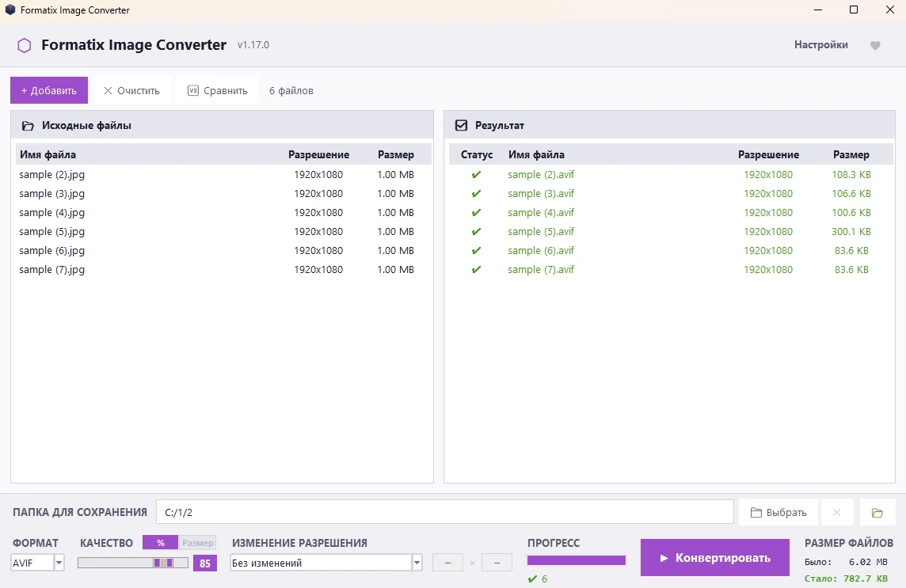Select source file sample (6).jpg
Viewport: 906px width, 588px height.
[x=223, y=251]
